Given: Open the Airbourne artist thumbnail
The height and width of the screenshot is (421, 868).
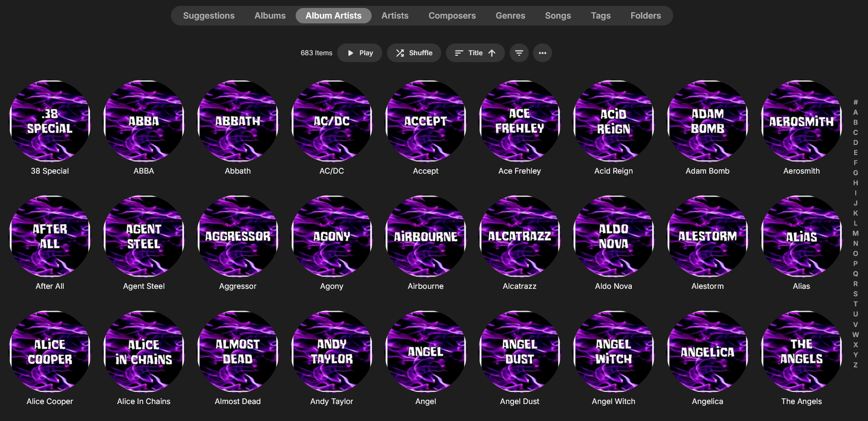Looking at the screenshot, I should (426, 236).
